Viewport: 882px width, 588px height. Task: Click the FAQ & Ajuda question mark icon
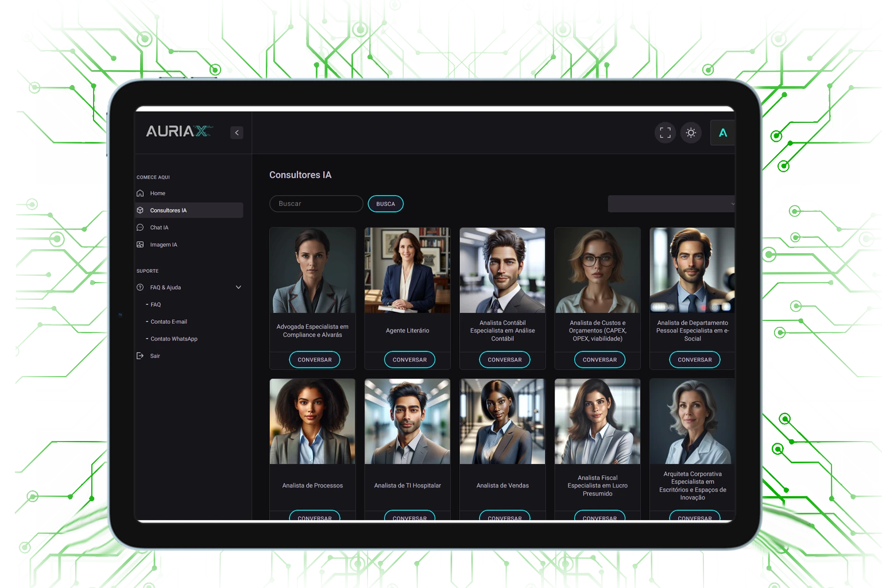pyautogui.click(x=140, y=287)
